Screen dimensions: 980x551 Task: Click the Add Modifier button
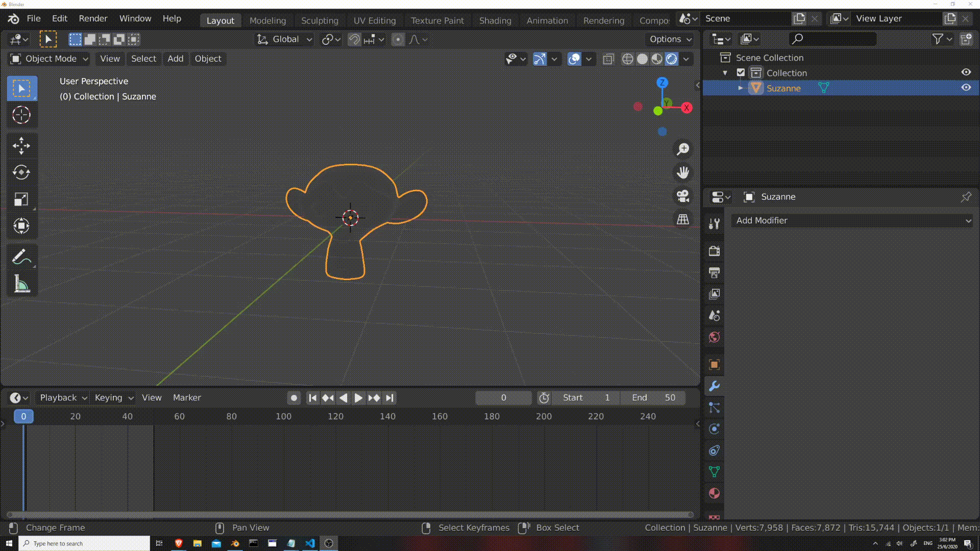[851, 220]
